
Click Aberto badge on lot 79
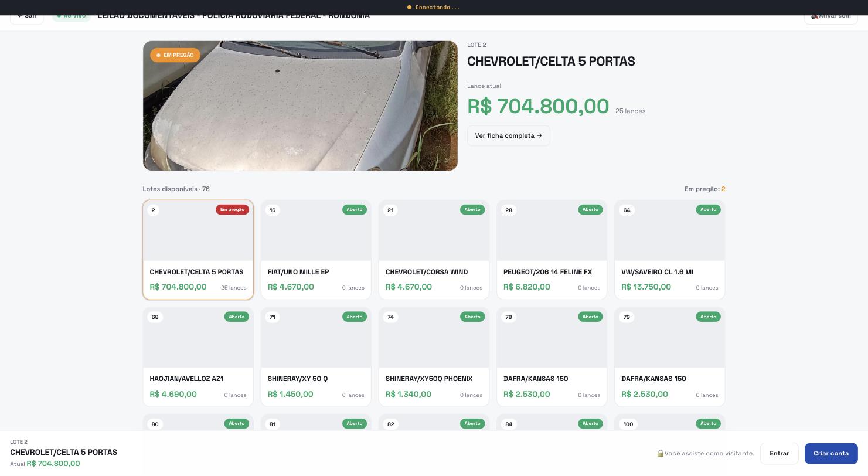tap(708, 317)
